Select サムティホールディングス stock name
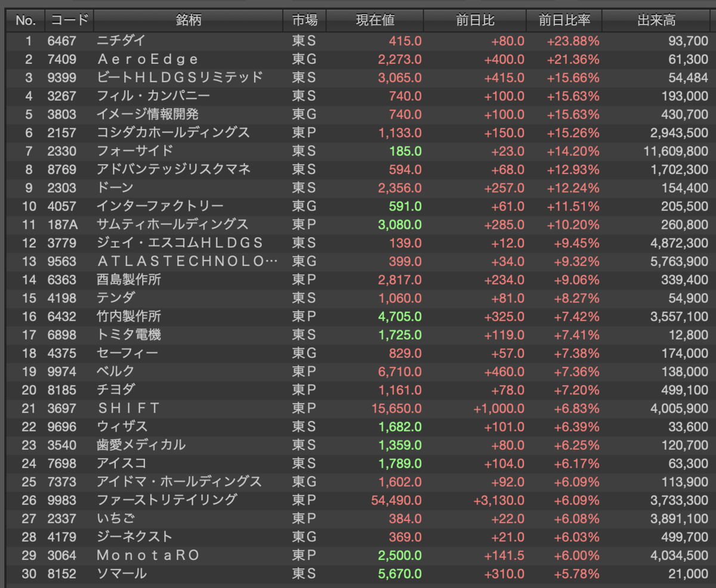Viewport: 716px width, 588px height. (172, 225)
